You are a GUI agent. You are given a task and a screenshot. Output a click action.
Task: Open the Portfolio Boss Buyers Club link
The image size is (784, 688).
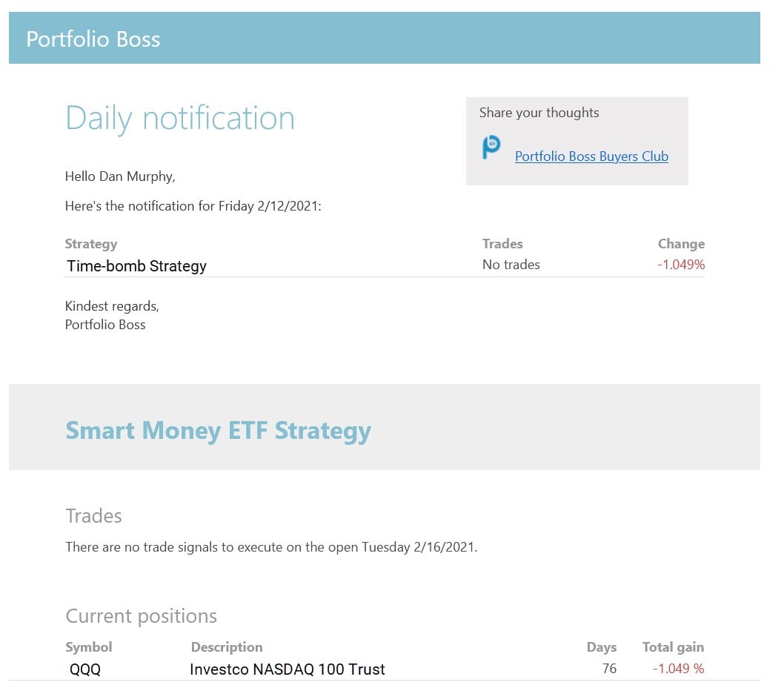(x=591, y=156)
